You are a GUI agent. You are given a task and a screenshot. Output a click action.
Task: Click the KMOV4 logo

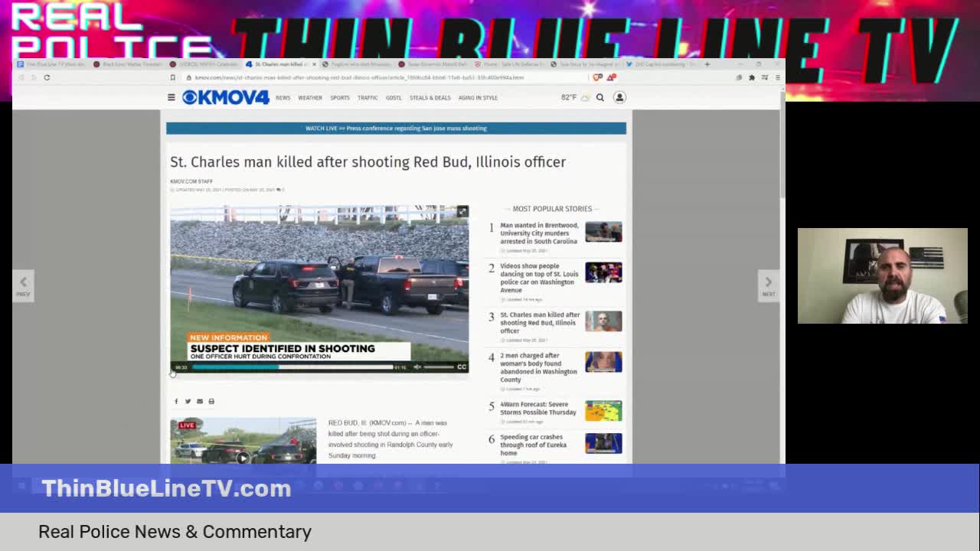coord(225,97)
